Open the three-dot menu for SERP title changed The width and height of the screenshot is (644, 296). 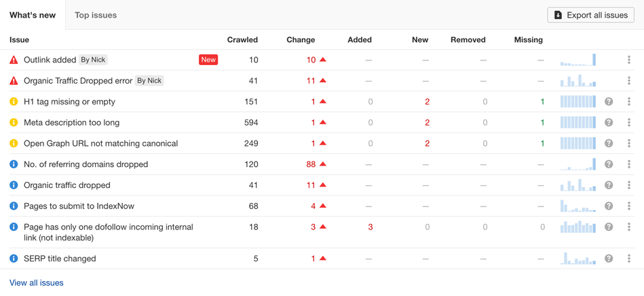click(x=629, y=259)
